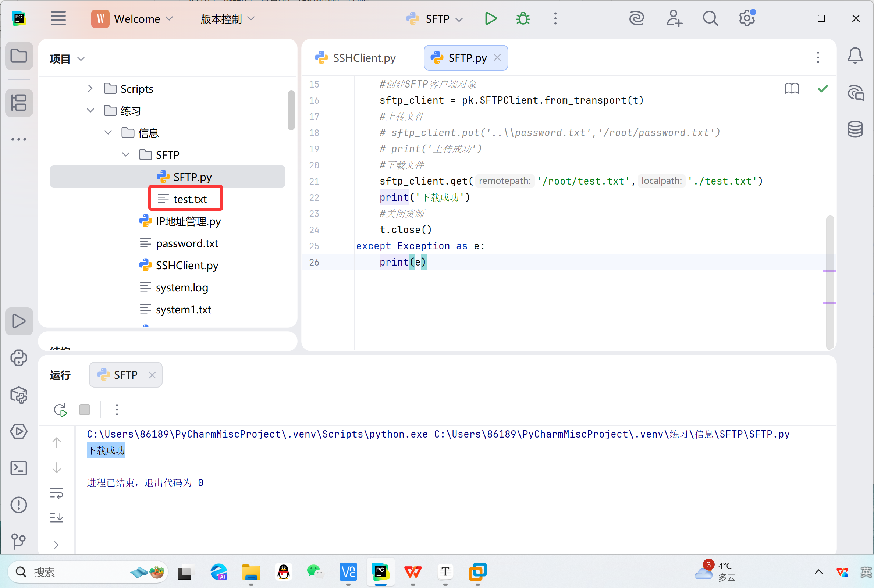
Task: Toggle reader mode book icon in editor
Action: tap(792, 89)
